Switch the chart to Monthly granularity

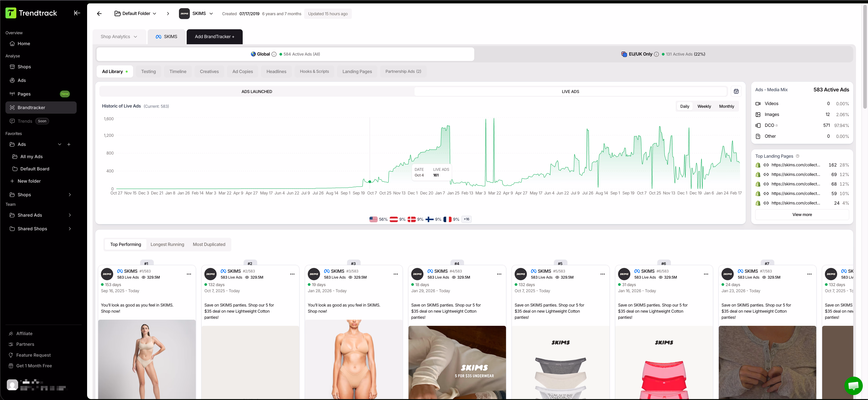pos(727,106)
